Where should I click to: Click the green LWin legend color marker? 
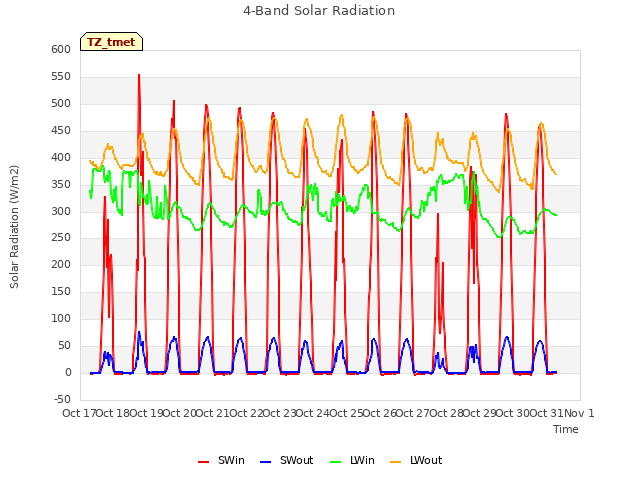click(335, 462)
